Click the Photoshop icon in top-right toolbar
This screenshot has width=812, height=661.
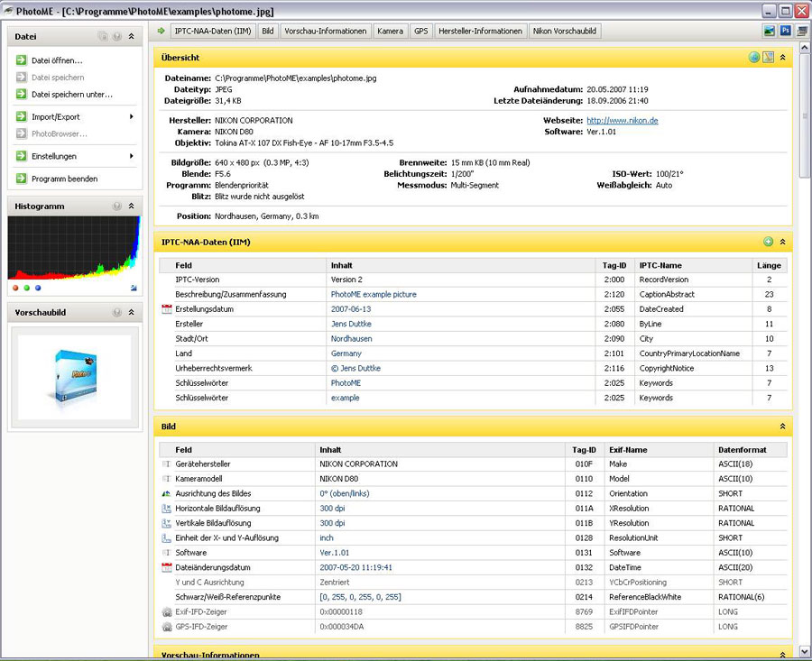[x=785, y=31]
